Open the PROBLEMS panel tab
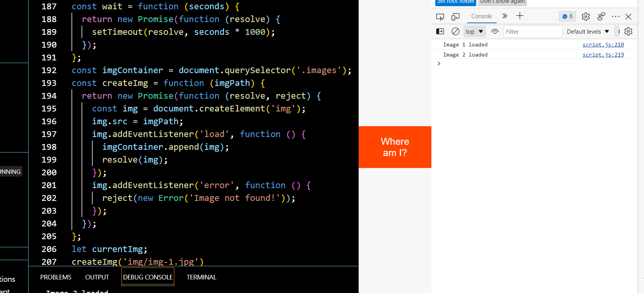 (56, 277)
